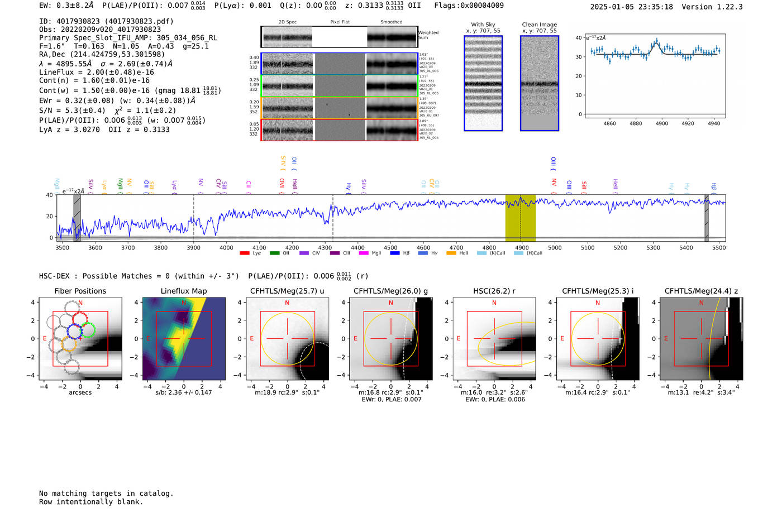Click the (H)CaII legend swatch
The height and width of the screenshot is (532, 782).
pyautogui.click(x=518, y=253)
